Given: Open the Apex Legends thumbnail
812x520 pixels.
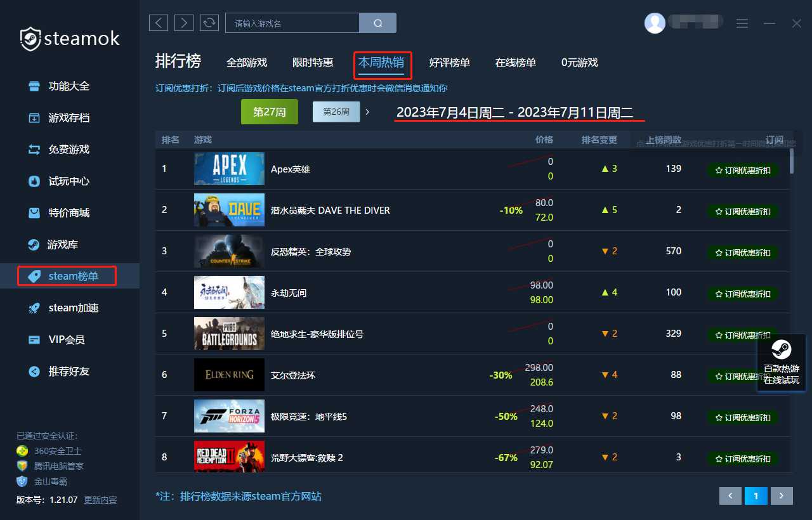Looking at the screenshot, I should 229,169.
